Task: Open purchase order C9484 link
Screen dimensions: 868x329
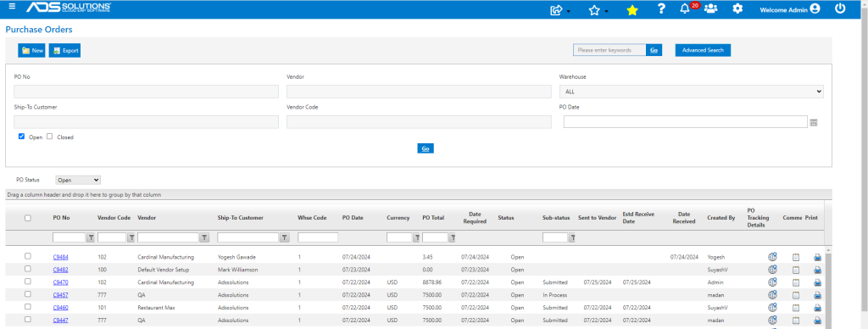Action: tap(60, 257)
